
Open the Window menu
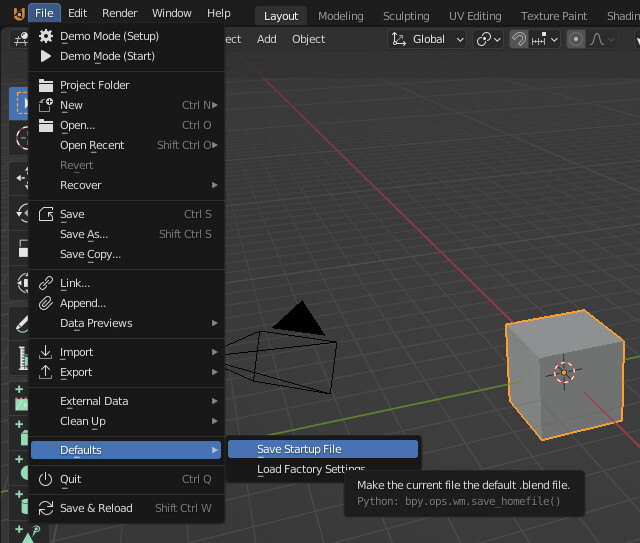click(172, 13)
